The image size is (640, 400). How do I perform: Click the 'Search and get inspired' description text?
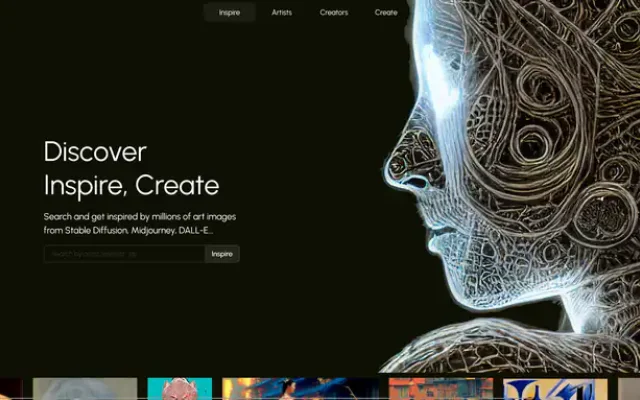(140, 223)
